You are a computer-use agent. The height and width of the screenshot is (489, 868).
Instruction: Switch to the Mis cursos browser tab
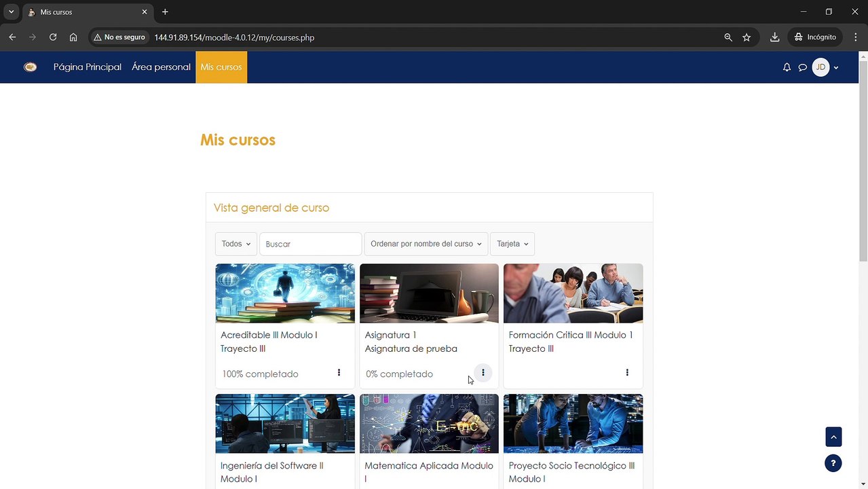[x=87, y=12]
